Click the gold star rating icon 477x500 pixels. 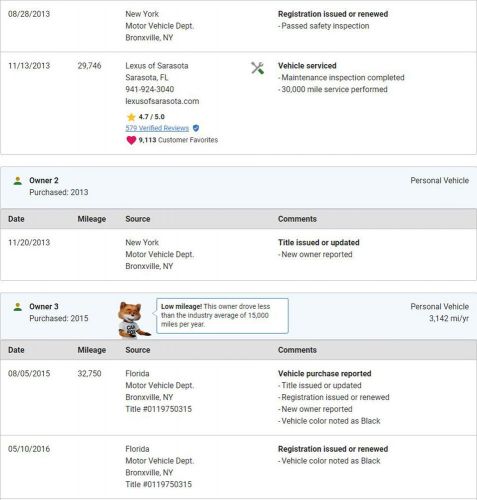(131, 117)
